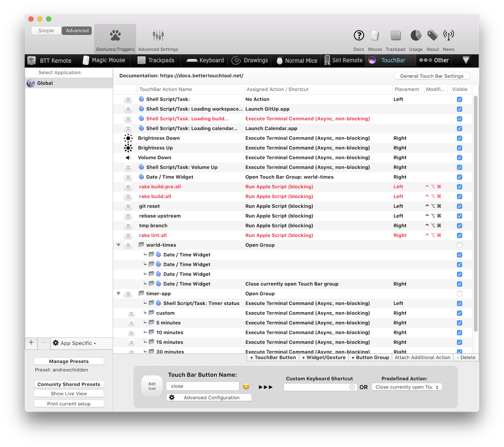The image size is (504, 447).
Task: Toggle Visible for Brightness Down row
Action: [460, 138]
